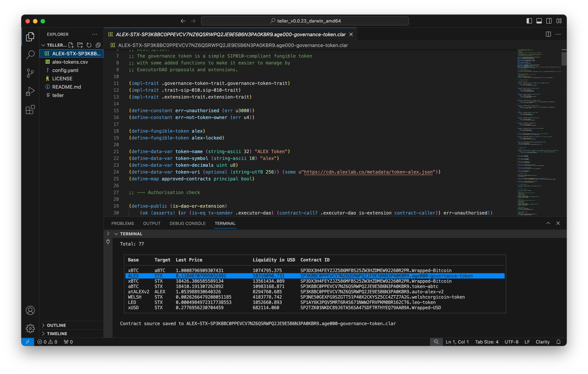Open the Source Control view
The image size is (588, 374).
tap(30, 73)
